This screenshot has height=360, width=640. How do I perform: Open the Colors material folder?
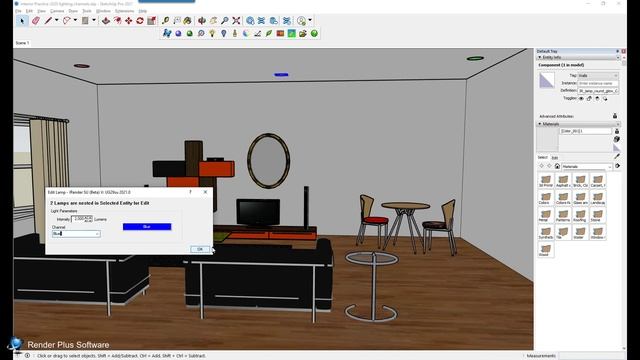(x=546, y=198)
